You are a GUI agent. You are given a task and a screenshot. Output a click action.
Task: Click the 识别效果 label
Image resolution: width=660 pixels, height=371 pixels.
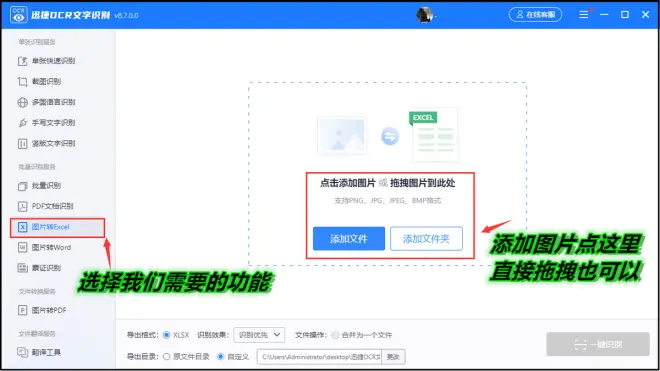213,335
